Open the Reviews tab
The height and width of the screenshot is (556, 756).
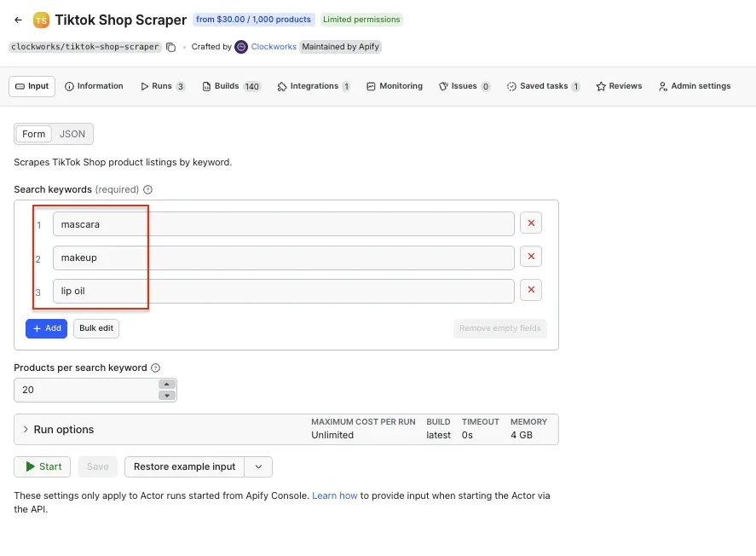click(619, 86)
